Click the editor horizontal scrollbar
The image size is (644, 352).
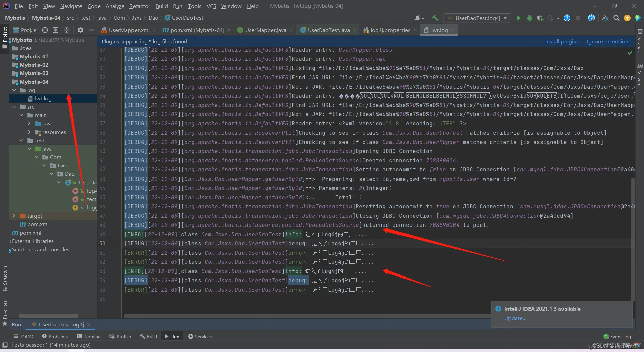point(307,316)
